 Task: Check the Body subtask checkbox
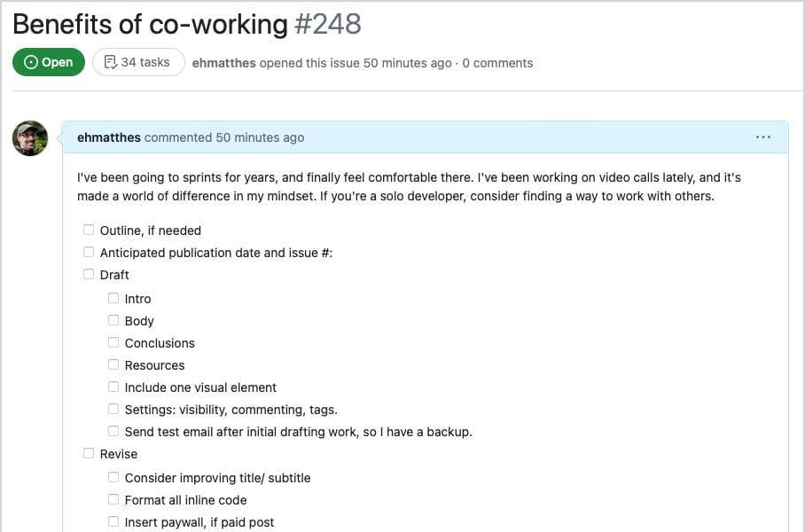coord(113,319)
